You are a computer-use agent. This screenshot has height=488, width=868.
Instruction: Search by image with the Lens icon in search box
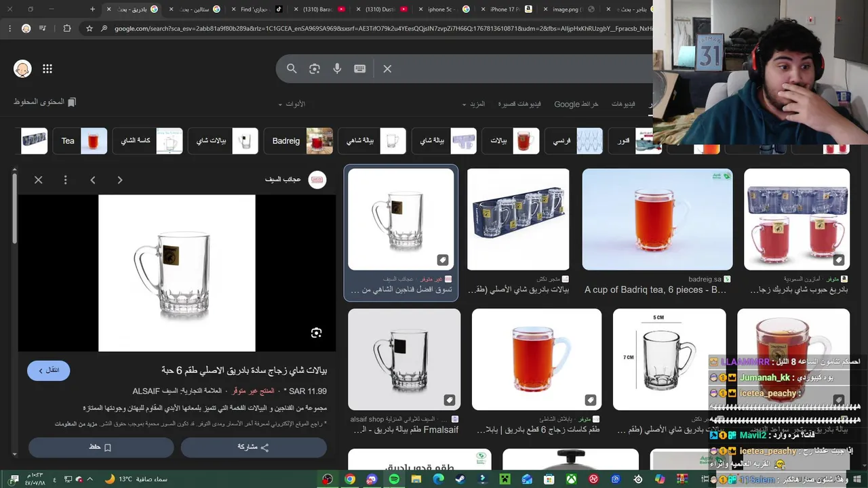pyautogui.click(x=314, y=68)
